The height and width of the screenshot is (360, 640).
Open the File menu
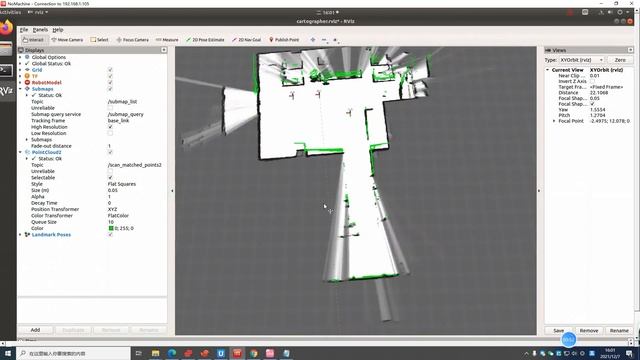click(24, 30)
